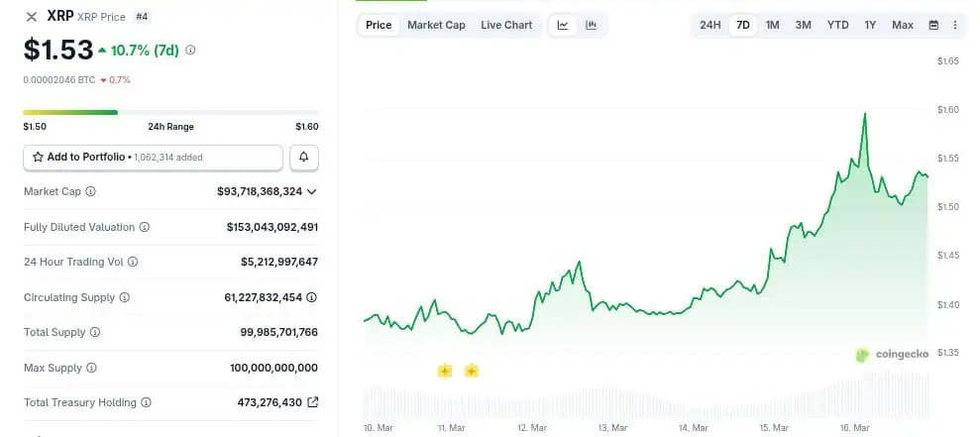The image size is (980, 437).
Task: Select the 1M time range
Action: point(773,25)
